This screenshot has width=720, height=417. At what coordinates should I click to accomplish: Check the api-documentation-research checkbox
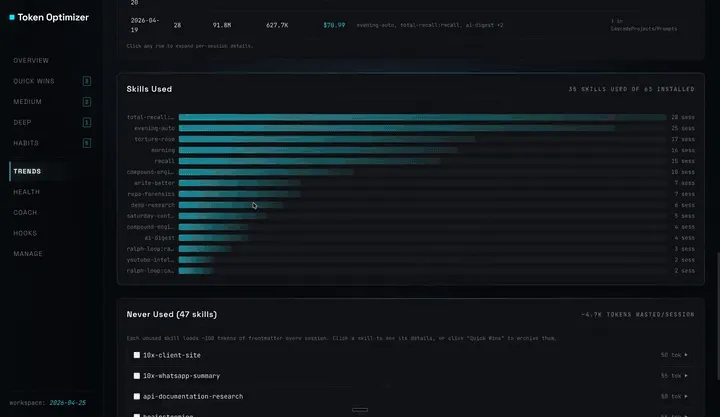(x=137, y=396)
